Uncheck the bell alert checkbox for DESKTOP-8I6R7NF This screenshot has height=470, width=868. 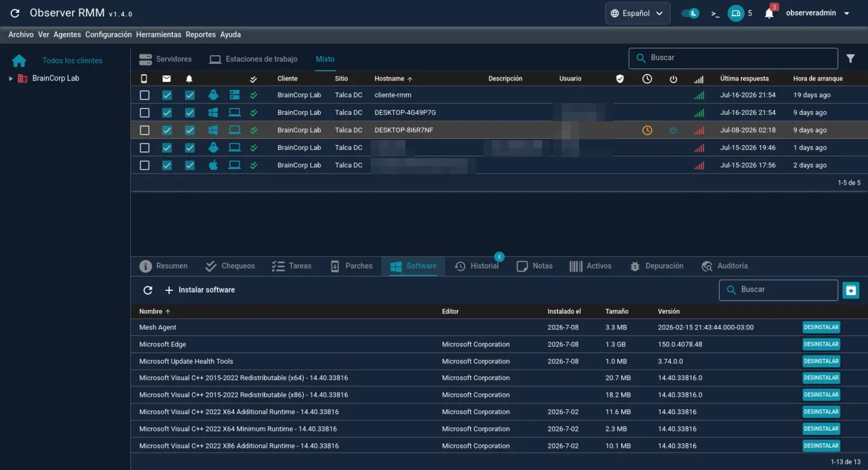pyautogui.click(x=190, y=130)
